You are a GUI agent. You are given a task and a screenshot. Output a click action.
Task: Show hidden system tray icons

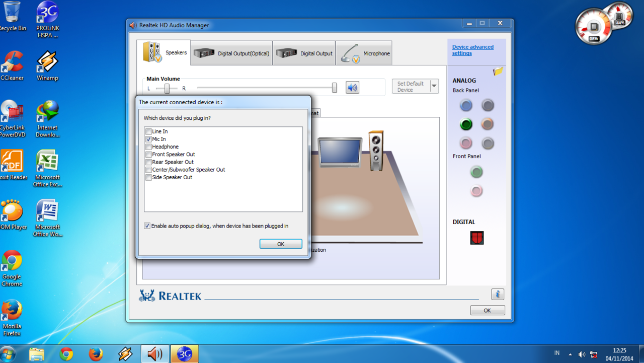(x=570, y=354)
